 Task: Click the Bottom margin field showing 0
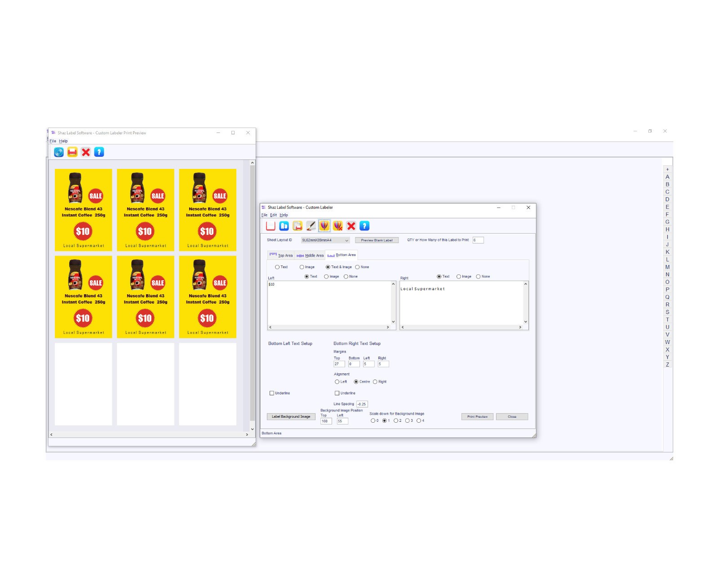tap(354, 364)
